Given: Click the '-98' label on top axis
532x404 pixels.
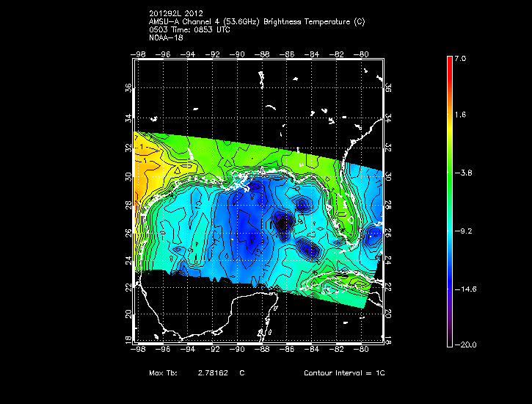Looking at the screenshot, I should (x=138, y=54).
